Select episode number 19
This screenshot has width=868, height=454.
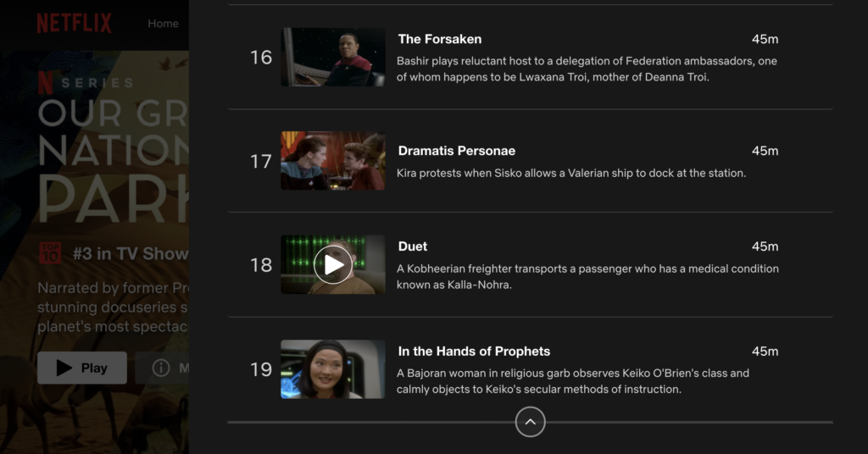coord(261,369)
